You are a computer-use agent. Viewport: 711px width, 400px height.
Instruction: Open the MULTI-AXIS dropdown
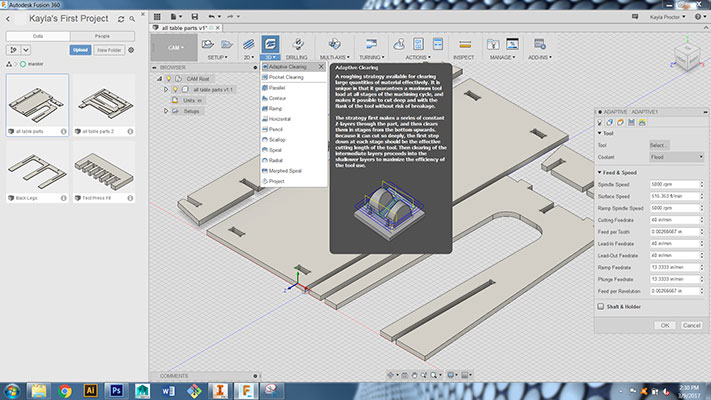click(335, 58)
